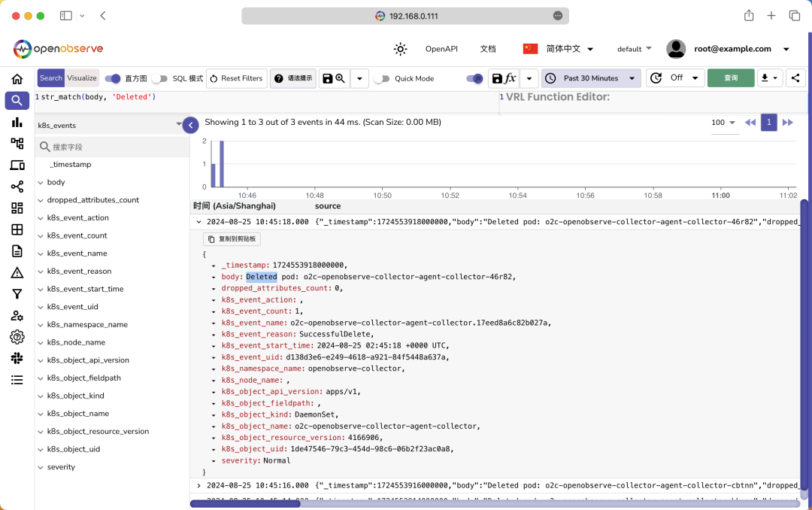Open the Streams grid sidebar icon
The height and width of the screenshot is (510, 812).
point(17,229)
